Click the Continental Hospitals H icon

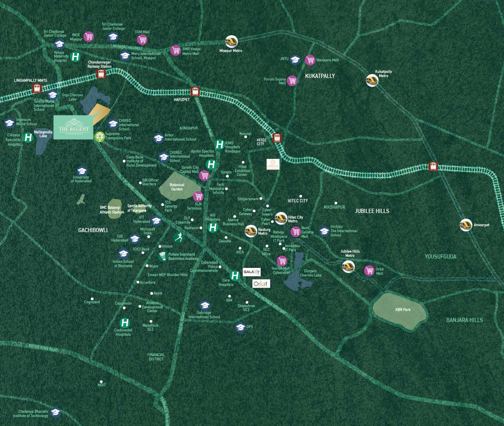click(x=124, y=323)
